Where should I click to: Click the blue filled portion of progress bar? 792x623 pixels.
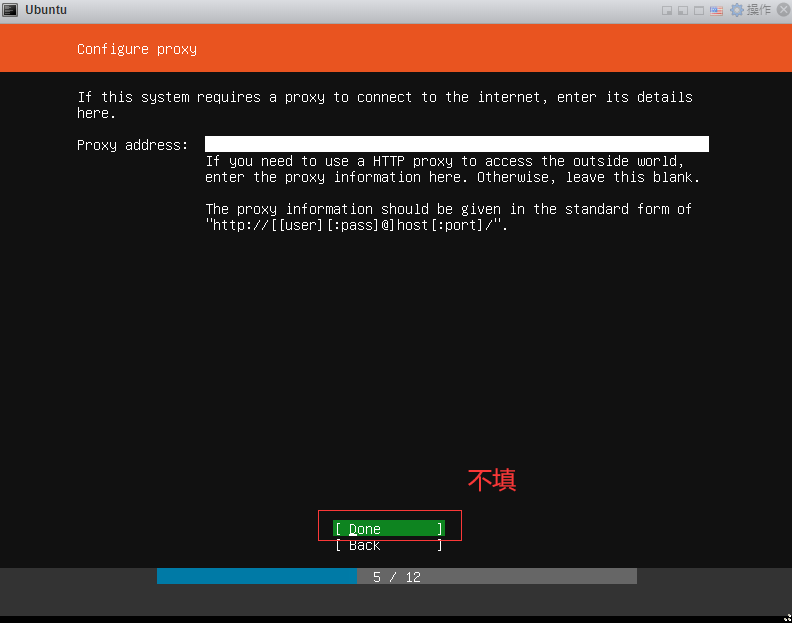tap(256, 577)
